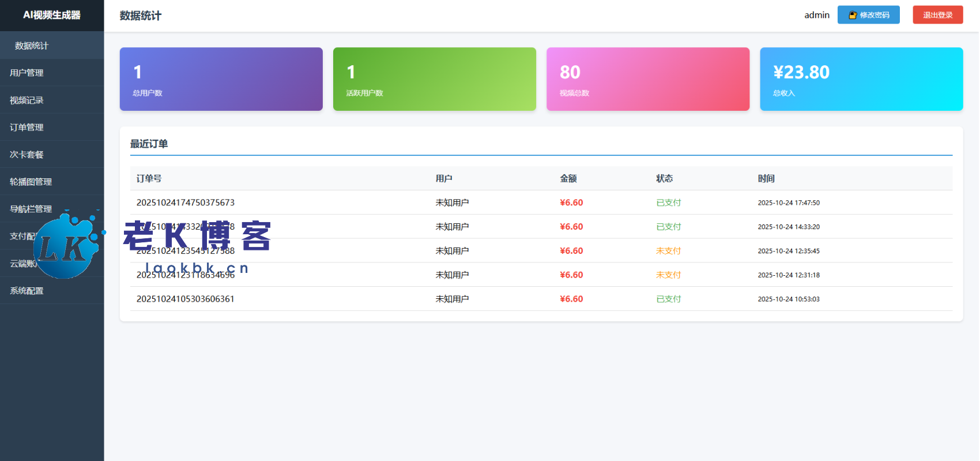Log out with the 退出登录 button
The image size is (980, 461).
pyautogui.click(x=937, y=15)
